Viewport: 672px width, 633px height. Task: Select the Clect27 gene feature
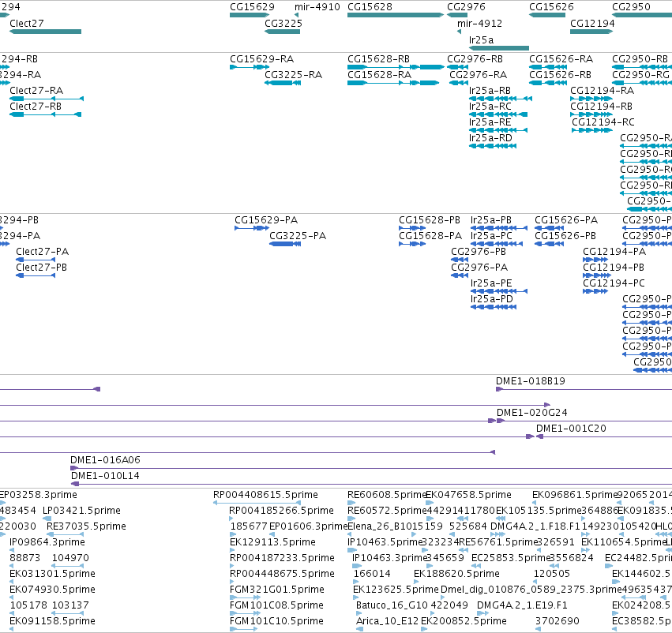[x=46, y=32]
